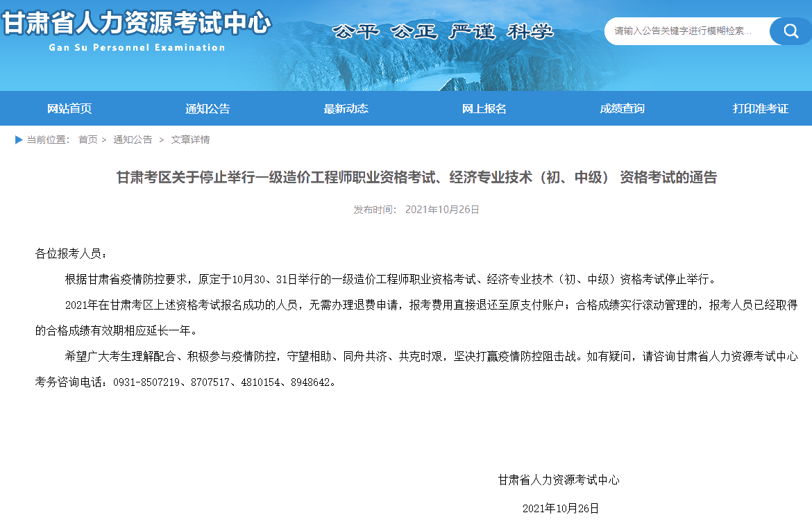
Task: Click the 公平 公正 严谨 科学 slogan
Action: click(443, 32)
